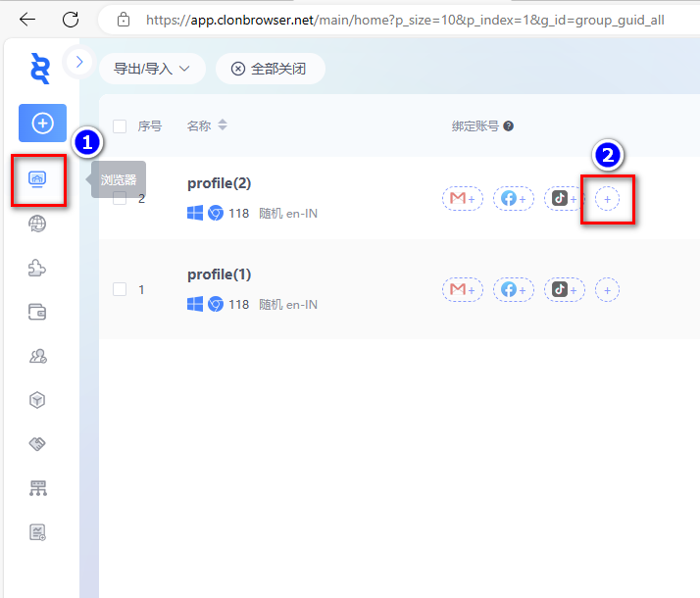700x598 pixels.
Task: Open the wallet icon in sidebar
Action: (38, 313)
